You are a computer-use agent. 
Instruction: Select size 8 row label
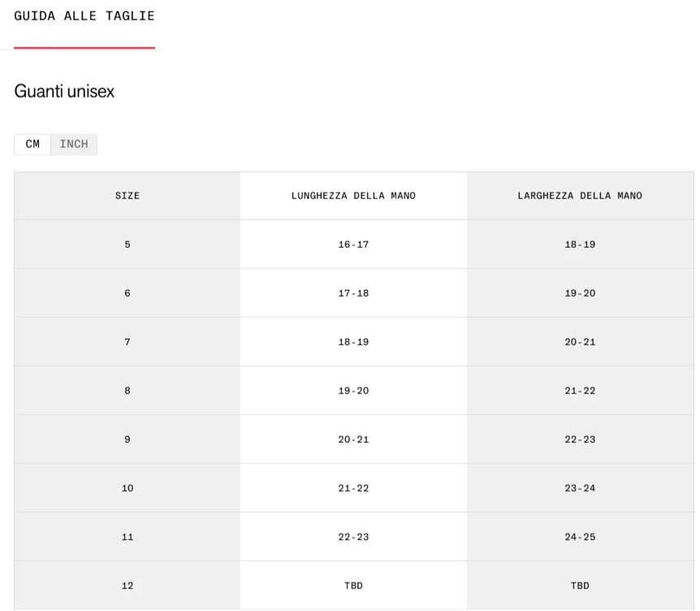tap(127, 390)
